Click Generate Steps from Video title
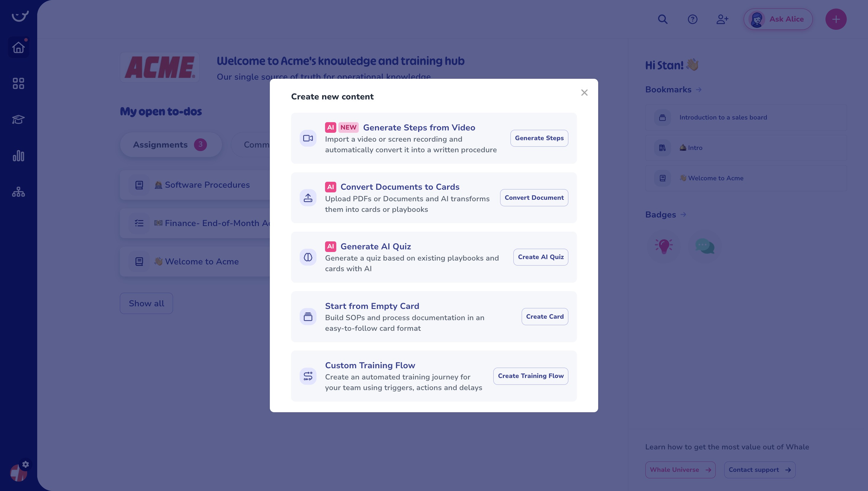868x491 pixels. [x=419, y=127]
